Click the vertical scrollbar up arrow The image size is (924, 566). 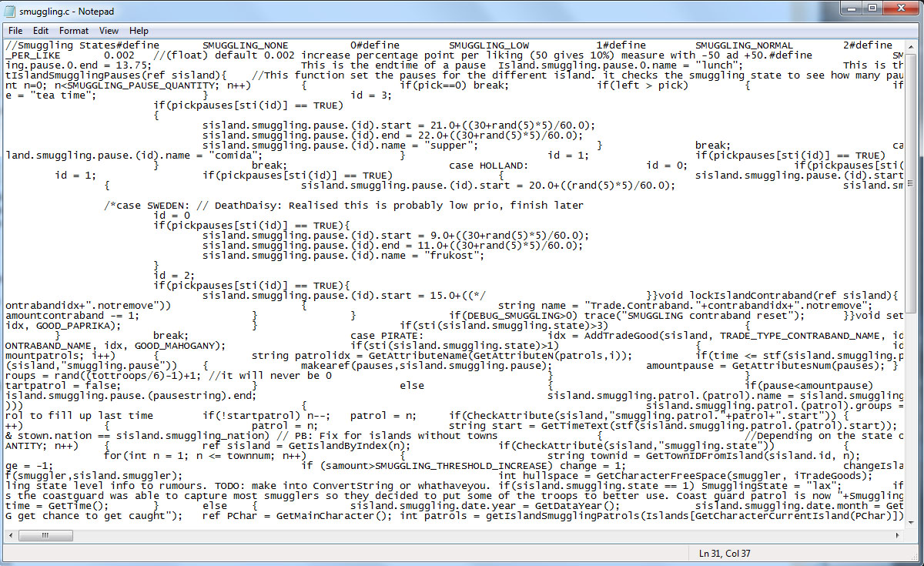(912, 45)
